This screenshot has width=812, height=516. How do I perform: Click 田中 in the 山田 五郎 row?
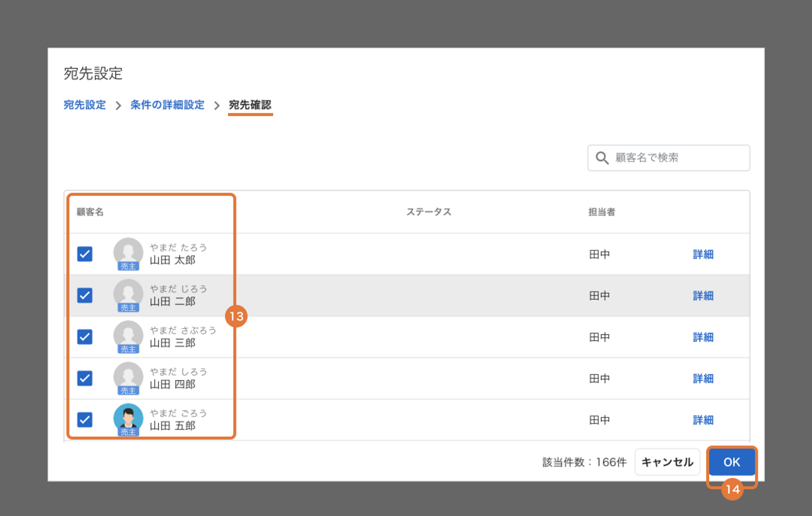tap(600, 420)
